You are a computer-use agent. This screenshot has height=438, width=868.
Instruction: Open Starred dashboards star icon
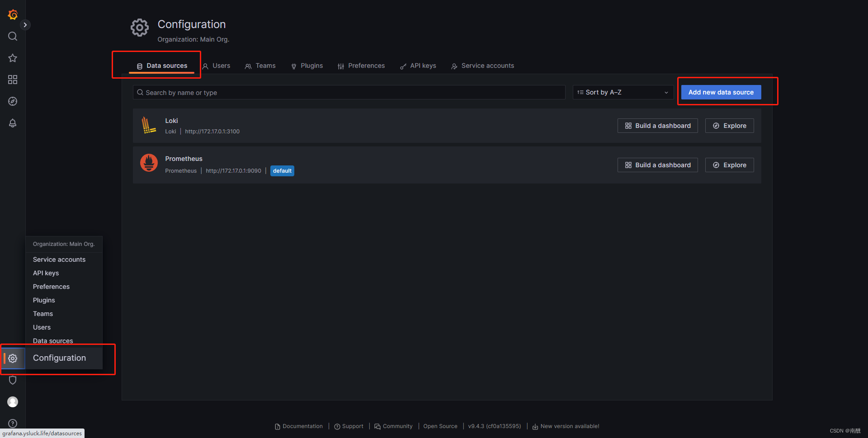click(13, 58)
